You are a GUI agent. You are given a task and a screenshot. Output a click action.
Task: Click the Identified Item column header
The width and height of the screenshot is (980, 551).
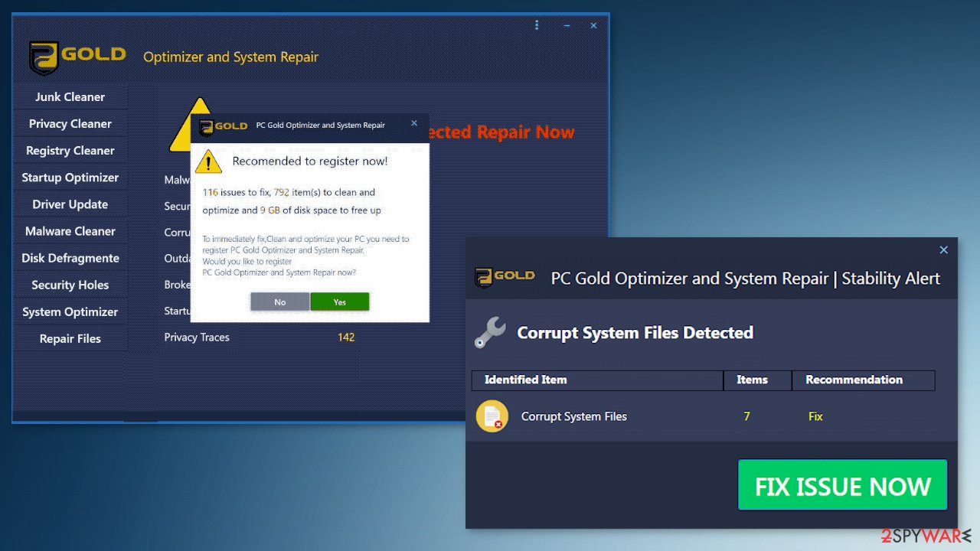597,380
